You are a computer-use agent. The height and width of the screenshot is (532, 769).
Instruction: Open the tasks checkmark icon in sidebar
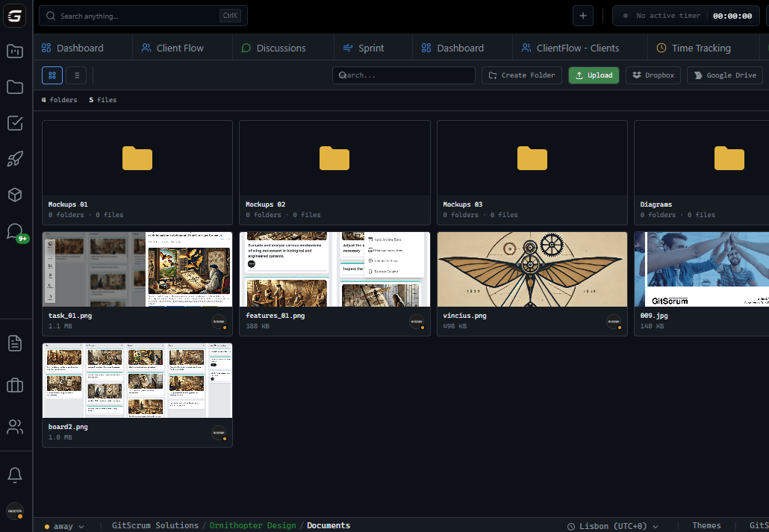pos(15,123)
